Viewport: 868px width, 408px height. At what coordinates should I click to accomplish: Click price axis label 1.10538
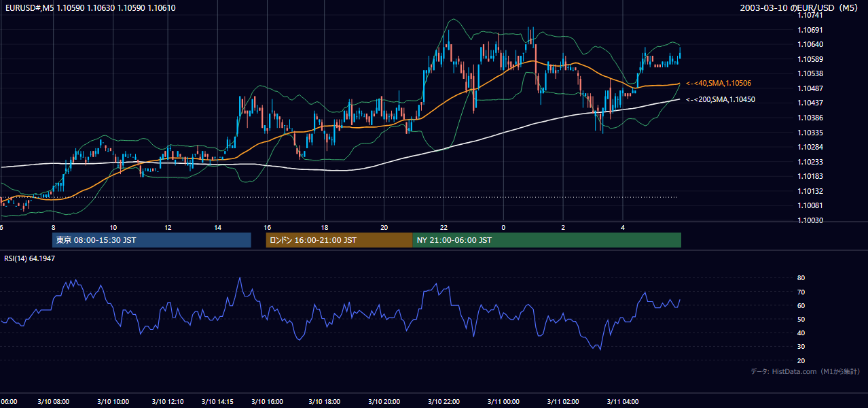(x=811, y=73)
